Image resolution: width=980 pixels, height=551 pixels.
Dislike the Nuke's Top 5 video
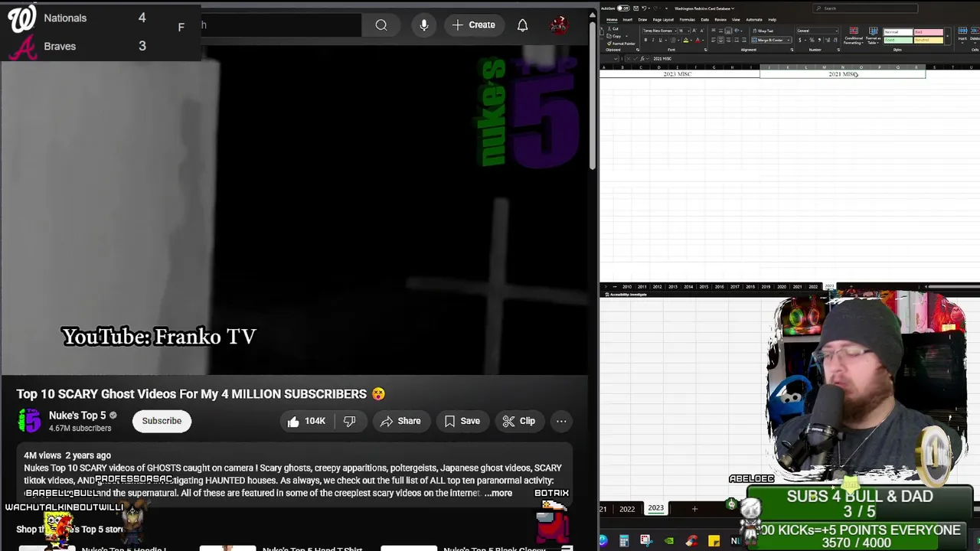(350, 421)
